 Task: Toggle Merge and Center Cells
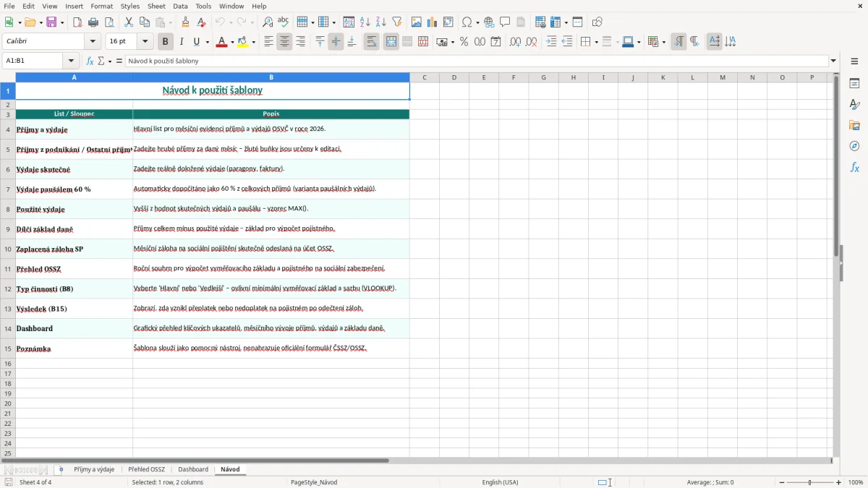(x=391, y=42)
